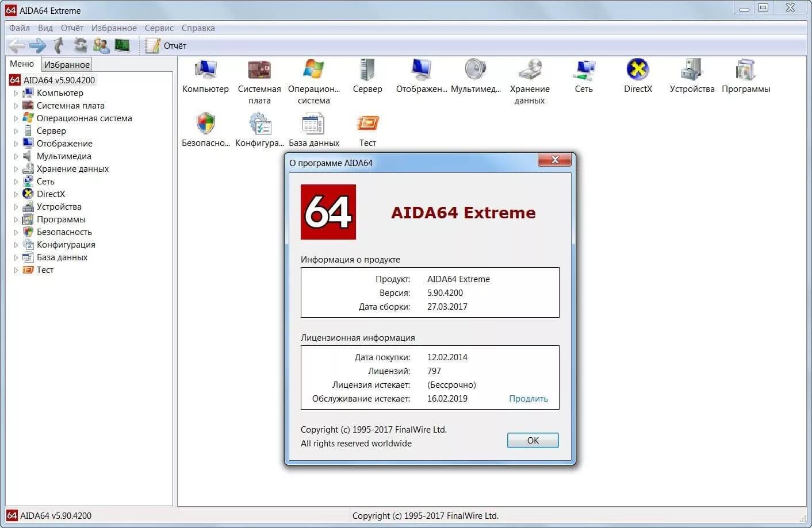
Task: Open the Сервер icon in the main pane
Action: pos(367,70)
